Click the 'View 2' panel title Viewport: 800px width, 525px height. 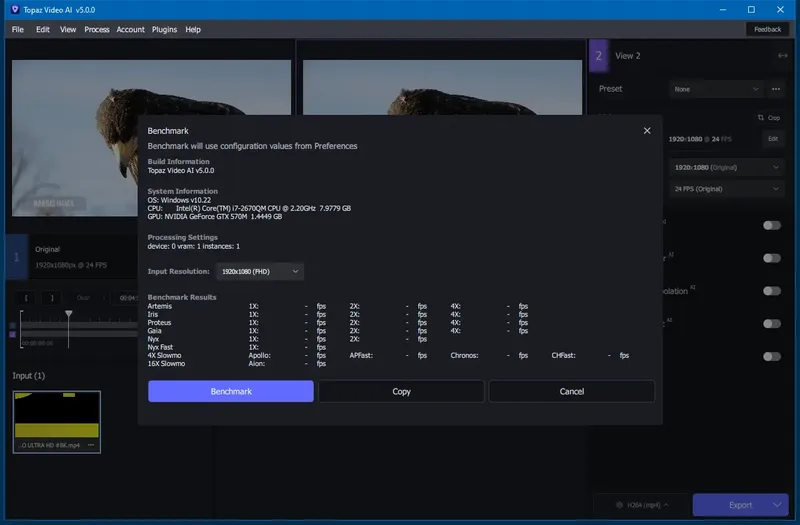628,56
